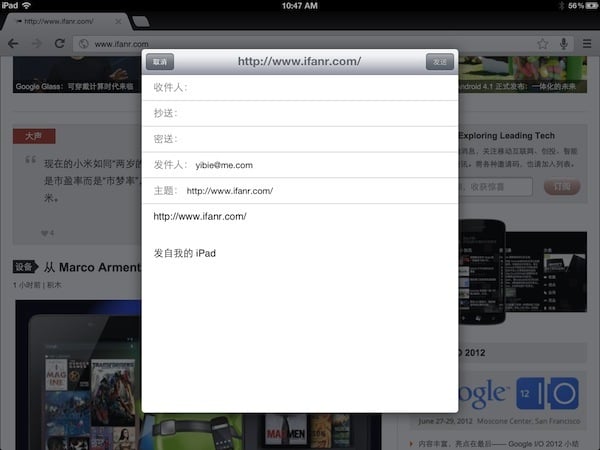Click the browser back arrow icon
Viewport: 600px width, 450px height.
13,44
